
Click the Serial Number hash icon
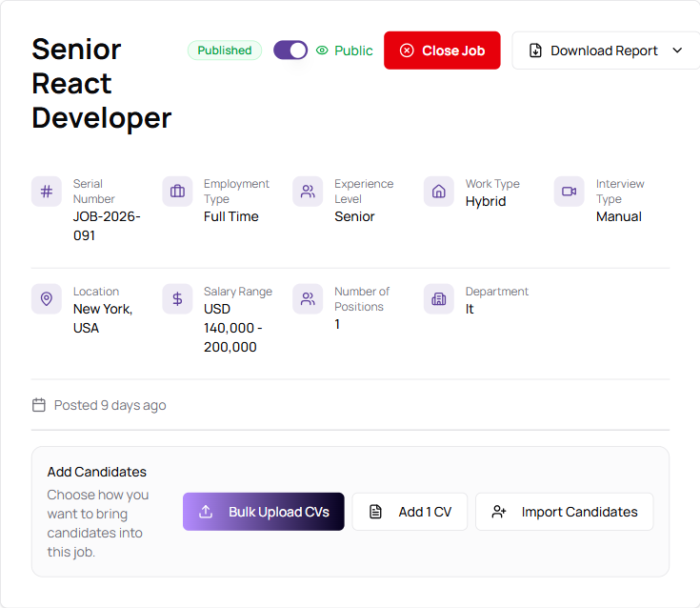[x=47, y=192]
